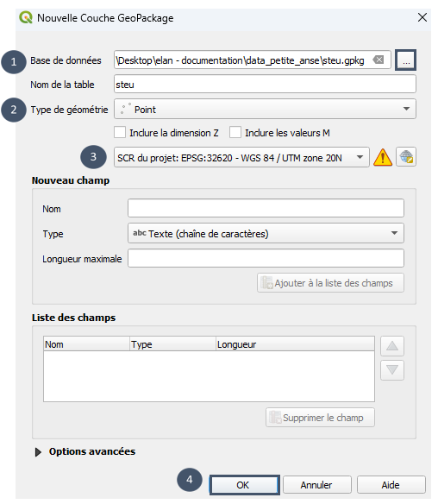This screenshot has width=438, height=504.
Task: Enable Inclure les valeurs M checkbox
Action: click(x=235, y=132)
